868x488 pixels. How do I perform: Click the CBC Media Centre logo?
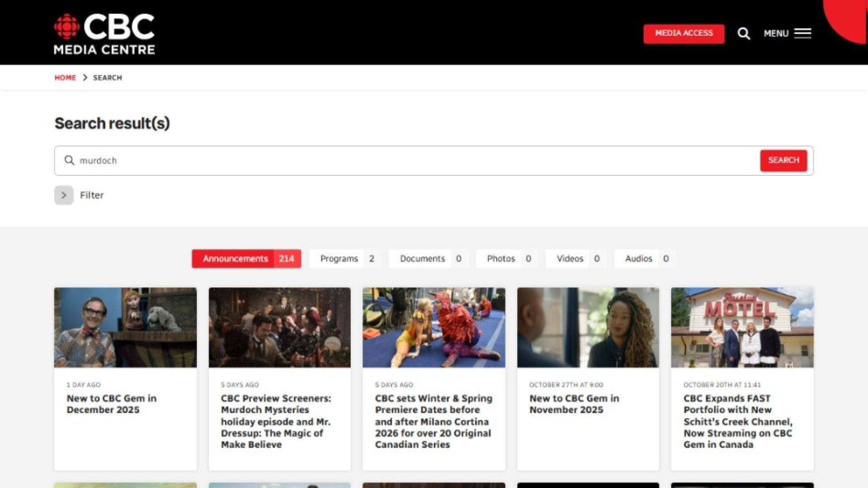pos(104,34)
